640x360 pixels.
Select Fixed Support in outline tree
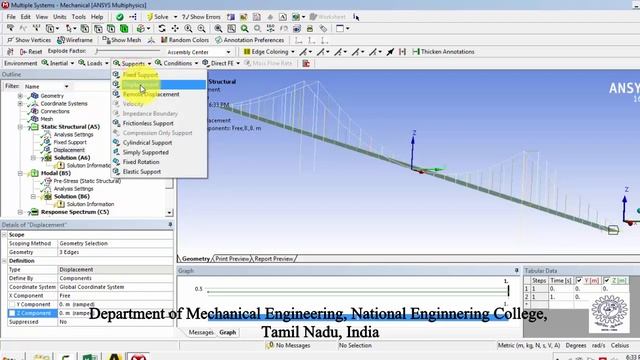[70, 142]
